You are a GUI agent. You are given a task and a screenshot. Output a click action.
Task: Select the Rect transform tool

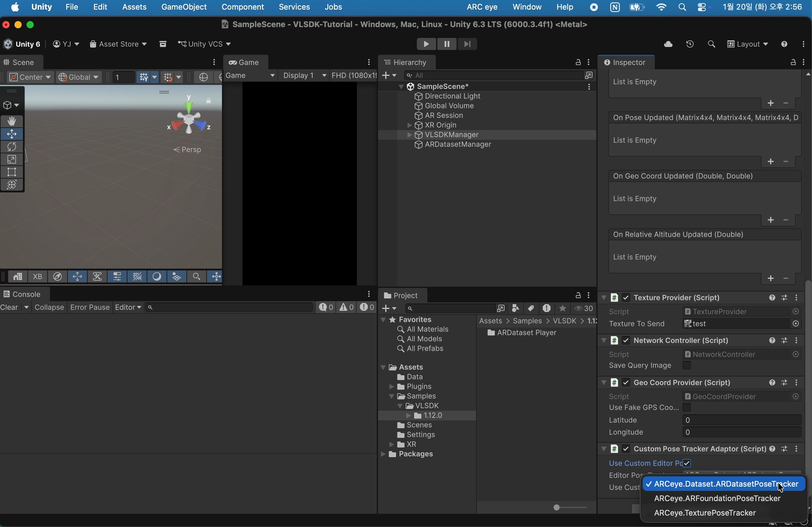point(12,172)
